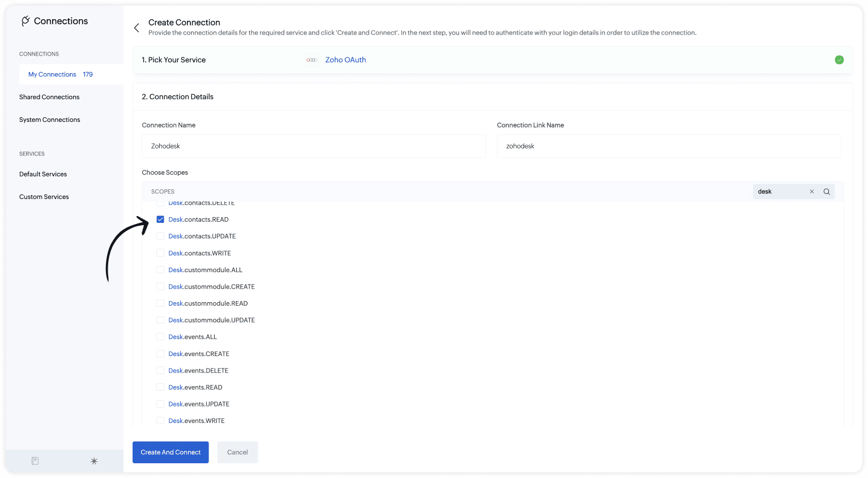Click the Cancel button
868x478 pixels.
tap(237, 452)
